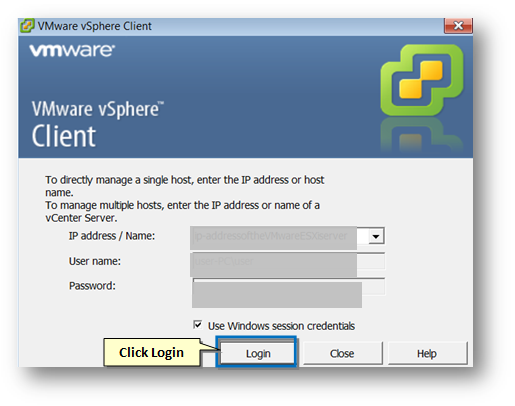
Task: Click the Password label
Action: point(92,286)
